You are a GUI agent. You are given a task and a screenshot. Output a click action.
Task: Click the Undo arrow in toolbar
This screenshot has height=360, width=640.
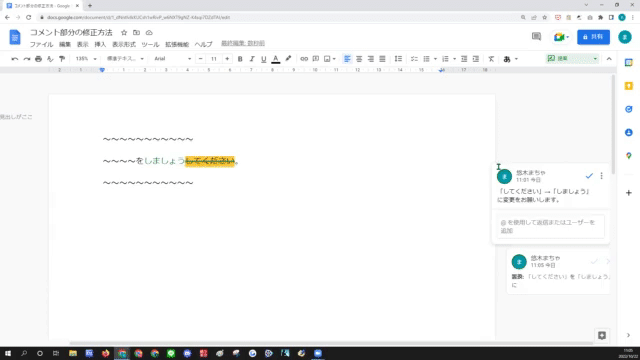point(15,59)
